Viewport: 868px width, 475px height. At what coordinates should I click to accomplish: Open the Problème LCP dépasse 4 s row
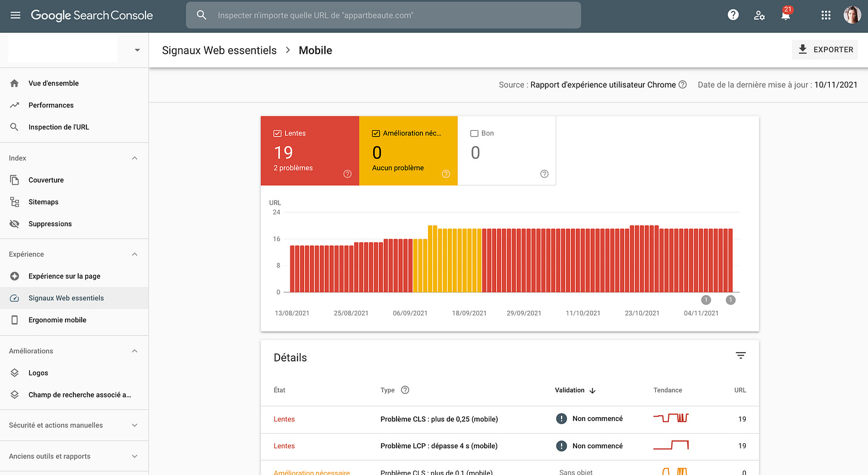(510, 446)
